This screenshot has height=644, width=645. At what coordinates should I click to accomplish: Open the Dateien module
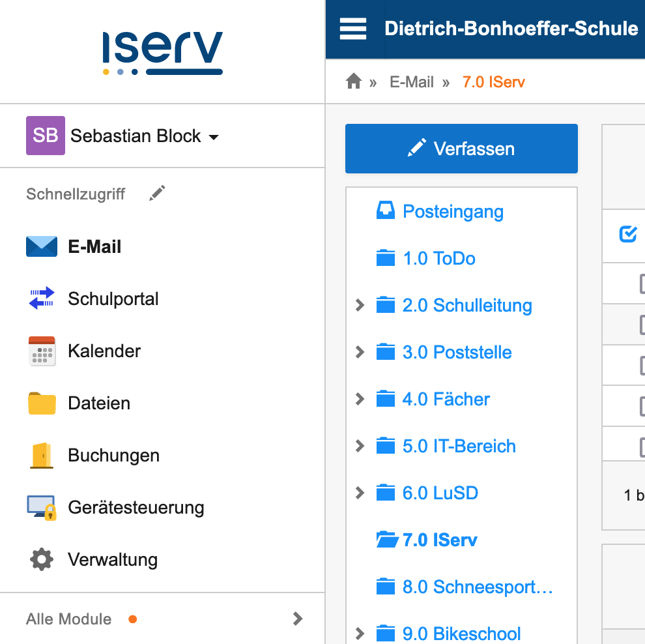pyautogui.click(x=98, y=403)
